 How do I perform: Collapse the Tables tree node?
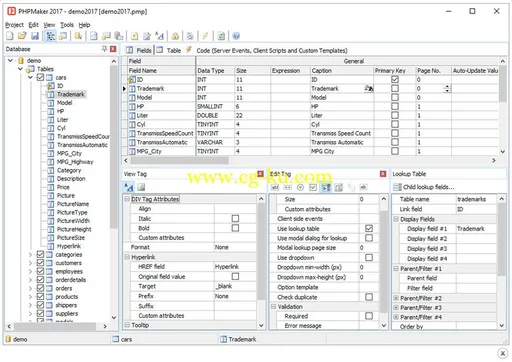pos(21,69)
